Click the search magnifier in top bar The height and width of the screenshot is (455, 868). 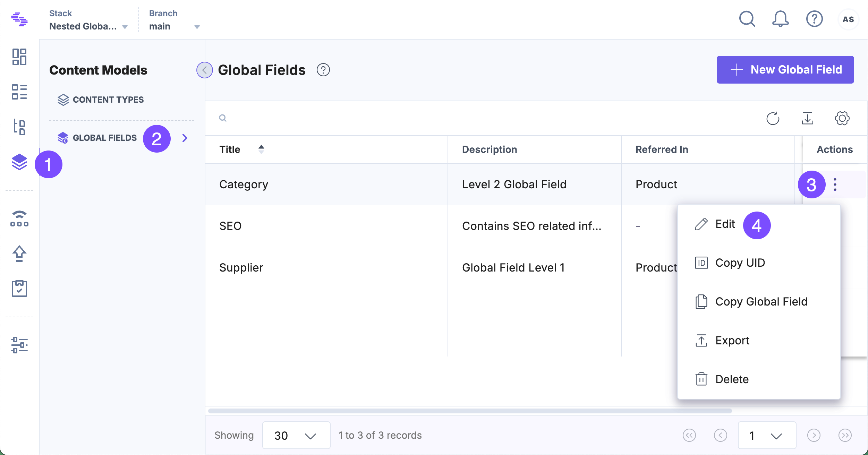click(x=747, y=19)
